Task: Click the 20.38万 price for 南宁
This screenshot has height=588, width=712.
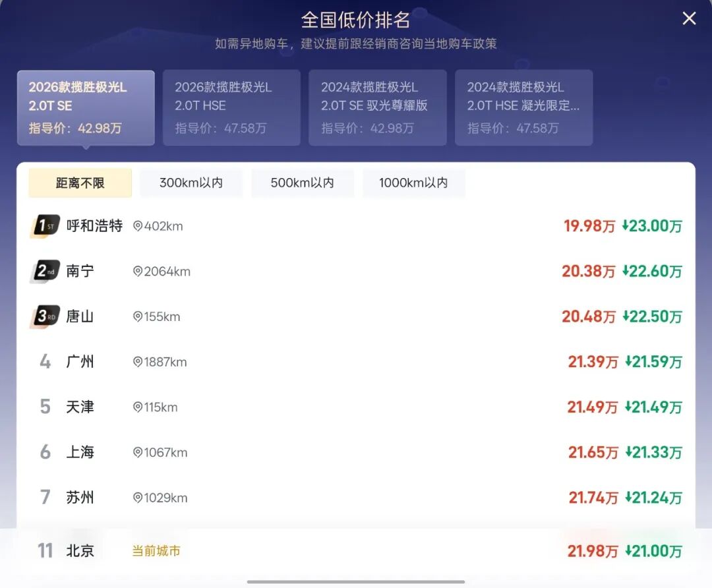Action: (589, 271)
